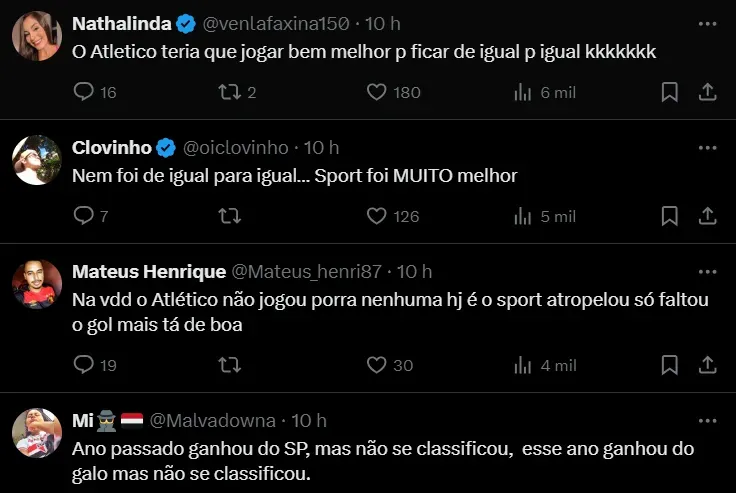
Task: Open Mateus Henrique's profile name link
Action: [x=149, y=271]
